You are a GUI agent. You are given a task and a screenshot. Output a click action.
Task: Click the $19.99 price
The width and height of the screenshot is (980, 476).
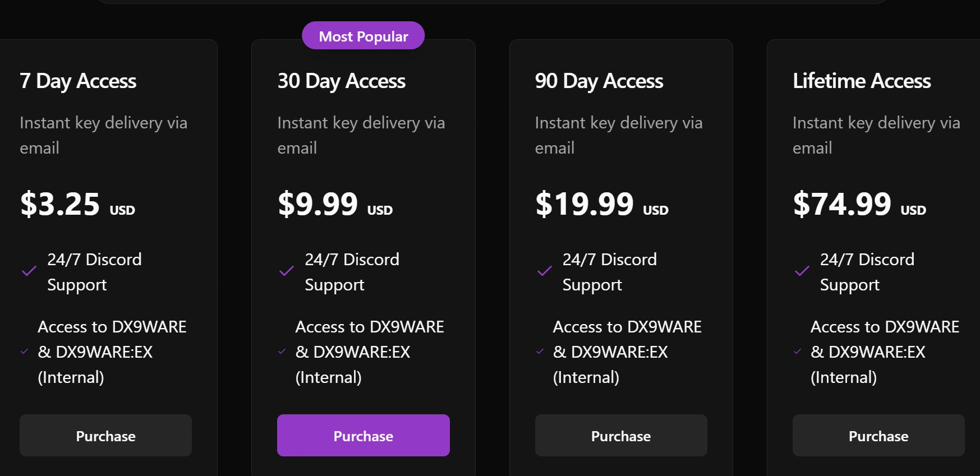tap(584, 204)
